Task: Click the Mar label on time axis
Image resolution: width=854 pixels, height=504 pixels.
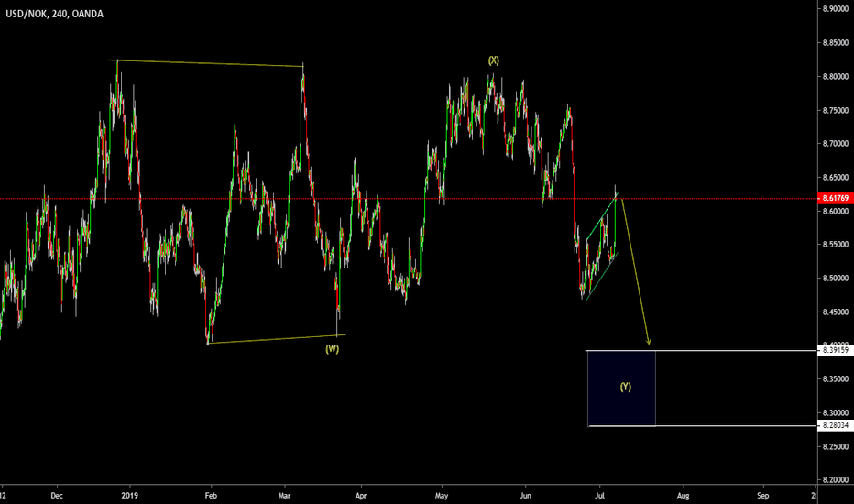Action: pos(284,495)
